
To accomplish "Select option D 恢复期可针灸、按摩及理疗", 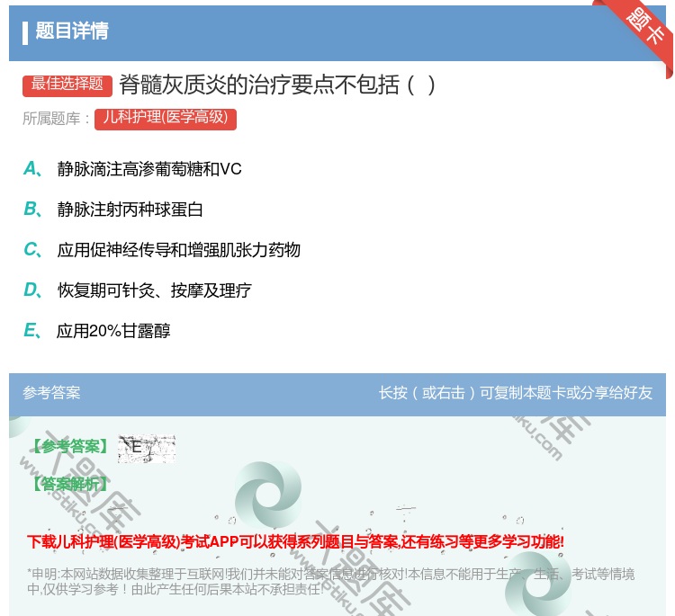I will 138,290.
